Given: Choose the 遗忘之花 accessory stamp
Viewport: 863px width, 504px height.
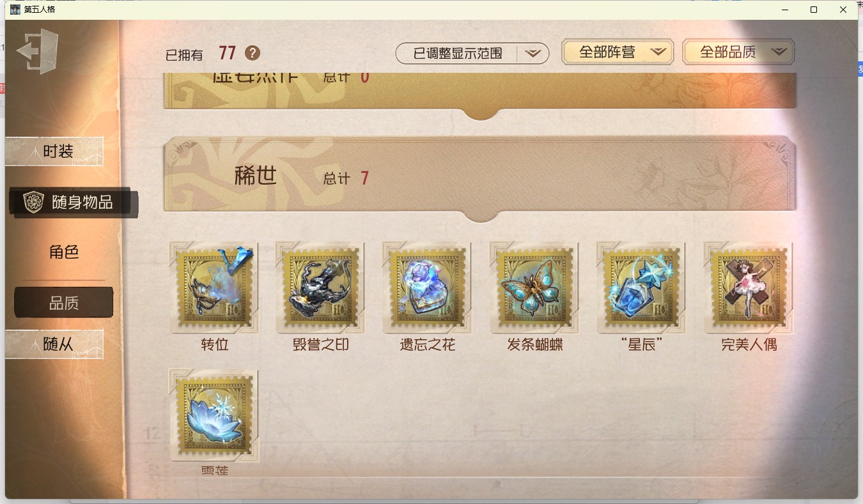Looking at the screenshot, I should [428, 287].
